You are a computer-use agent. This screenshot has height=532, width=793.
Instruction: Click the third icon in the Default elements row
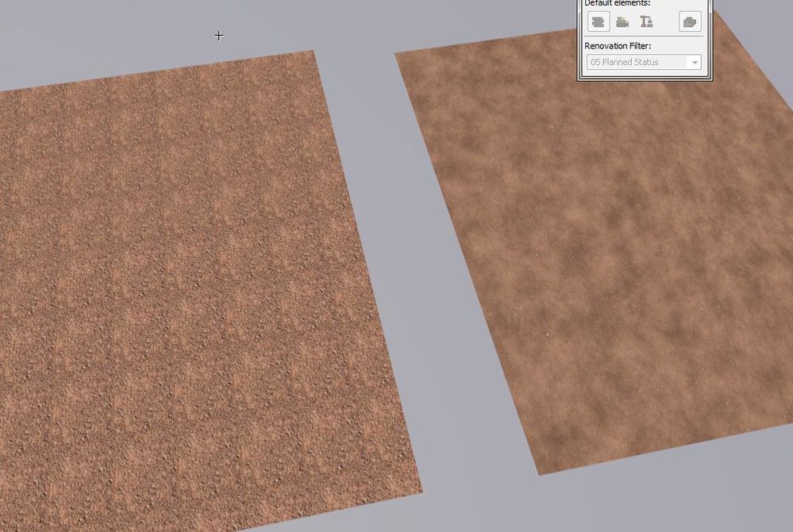pos(647,21)
